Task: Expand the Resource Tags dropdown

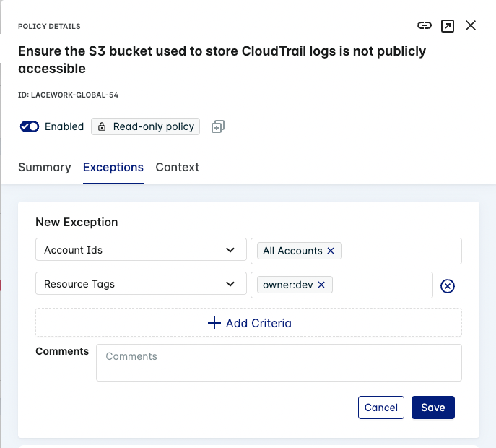Action: click(141, 283)
